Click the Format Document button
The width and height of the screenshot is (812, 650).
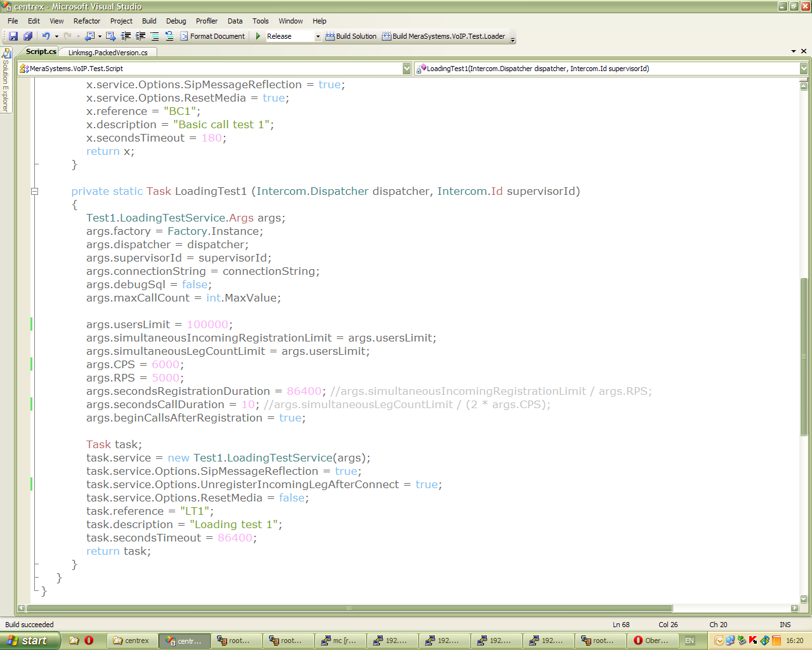[213, 36]
